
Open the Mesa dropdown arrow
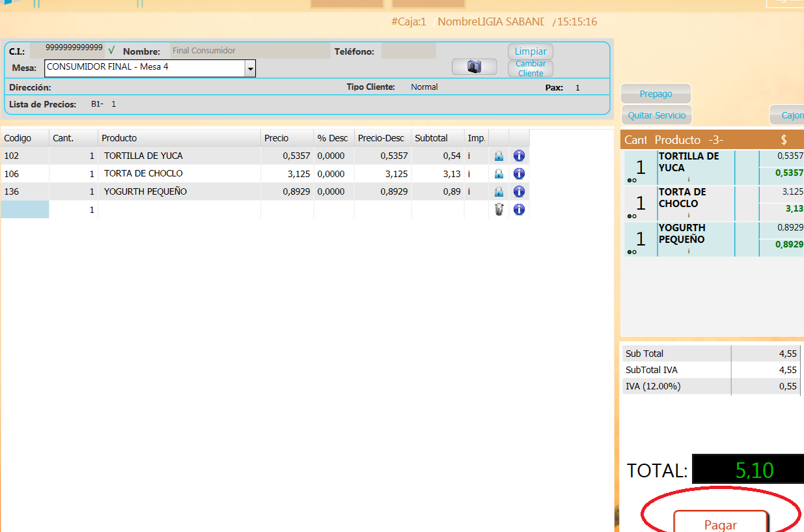[x=250, y=68]
